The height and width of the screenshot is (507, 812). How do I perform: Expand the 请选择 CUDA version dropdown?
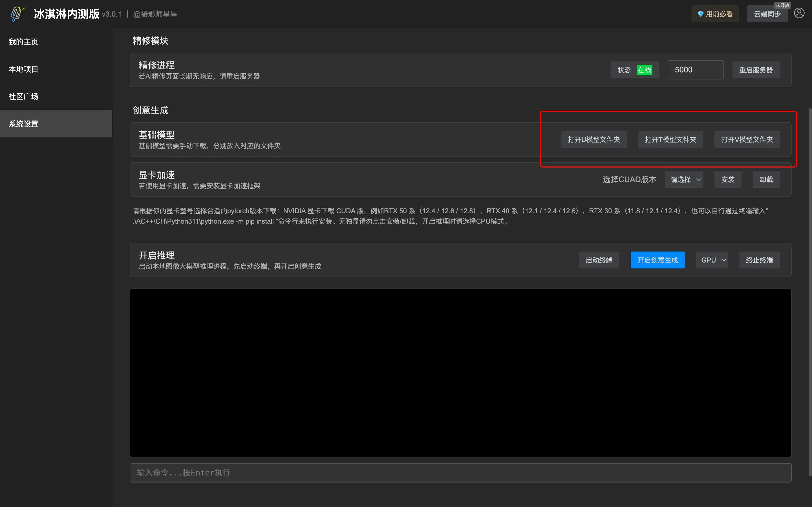tap(684, 180)
